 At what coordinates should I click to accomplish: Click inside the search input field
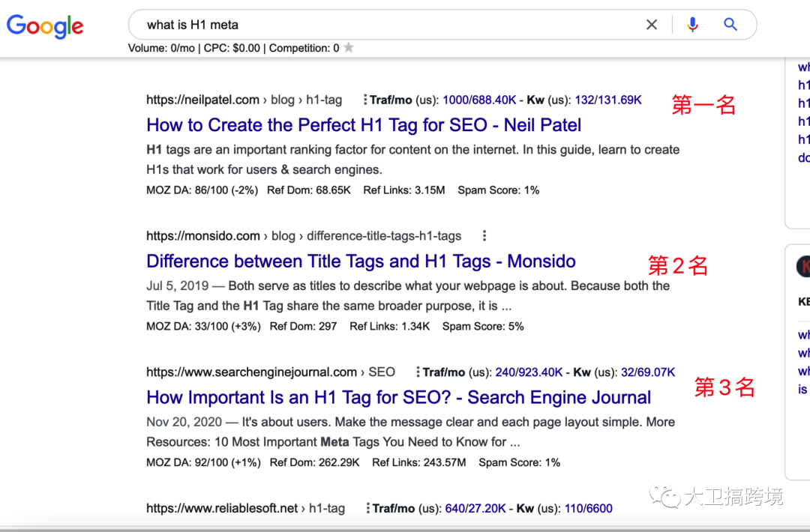(375, 24)
